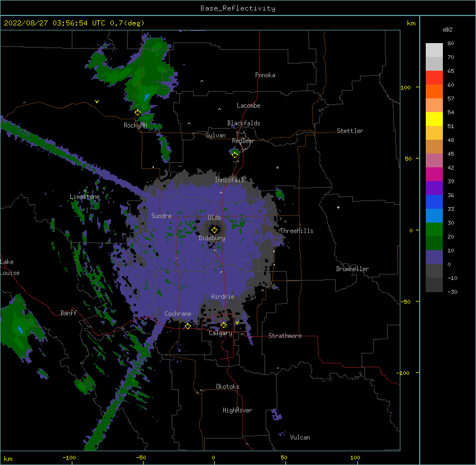Click the white plus marker north of Drumheller
The image size is (476, 465).
coord(338,207)
